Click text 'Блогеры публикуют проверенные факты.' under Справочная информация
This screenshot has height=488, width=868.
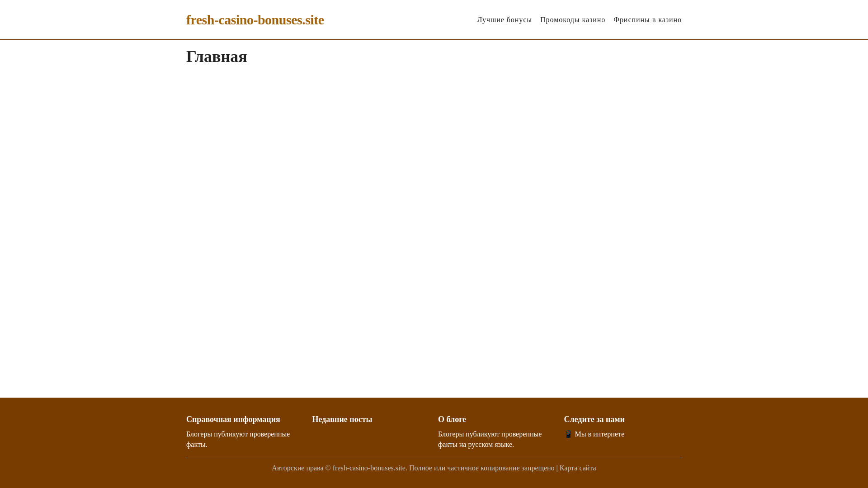pyautogui.click(x=238, y=439)
